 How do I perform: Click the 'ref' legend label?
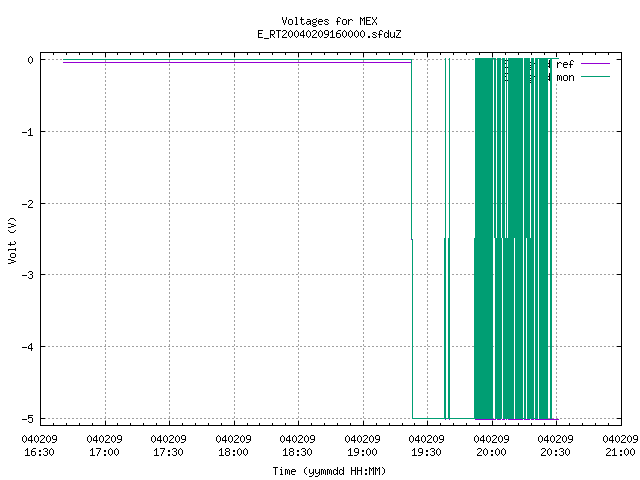(x=565, y=64)
